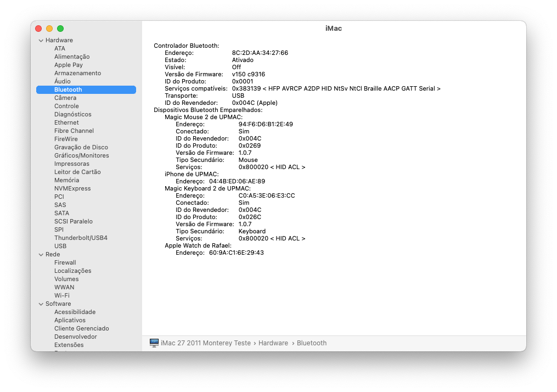Image resolution: width=557 pixels, height=392 pixels.
Task: Select Ethernet in the sidebar
Action: pos(66,122)
